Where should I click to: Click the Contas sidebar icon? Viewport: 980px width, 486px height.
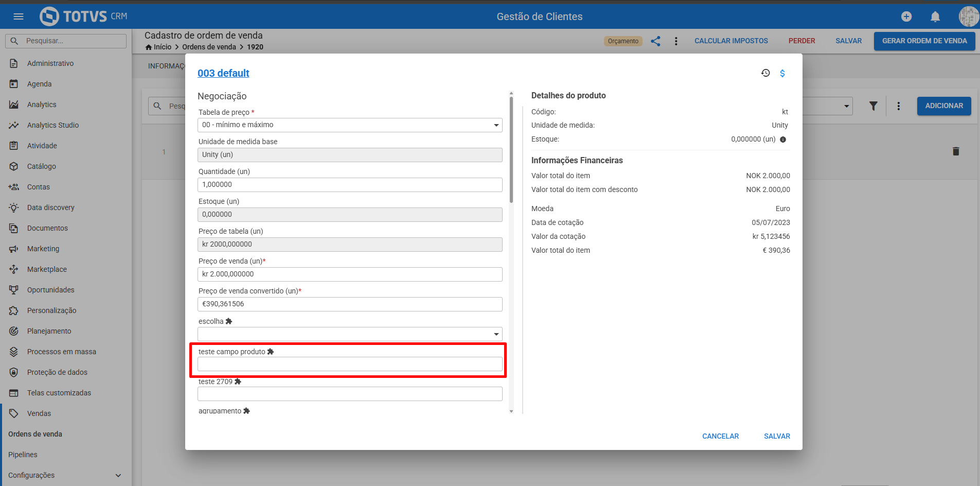tap(14, 187)
